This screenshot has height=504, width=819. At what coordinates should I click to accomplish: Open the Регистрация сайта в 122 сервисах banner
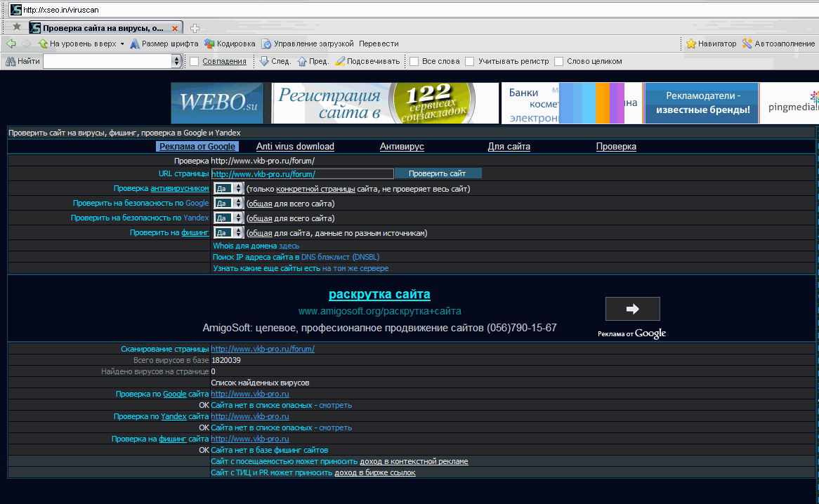coord(386,102)
